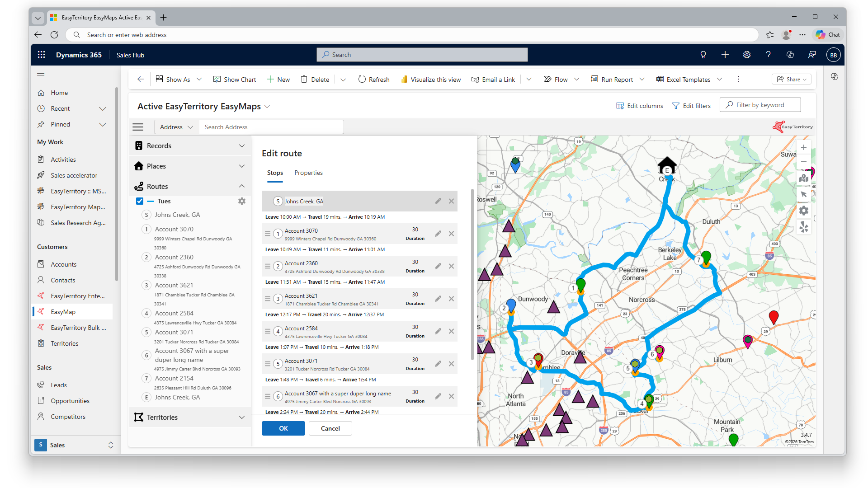Open the Address search type dropdown
868x488 pixels.
pos(176,127)
